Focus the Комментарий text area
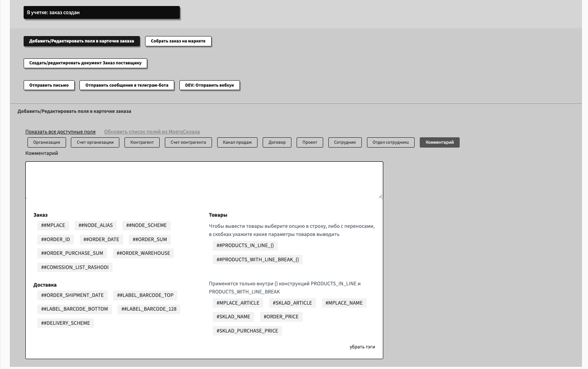The image size is (588, 369). coord(204,180)
